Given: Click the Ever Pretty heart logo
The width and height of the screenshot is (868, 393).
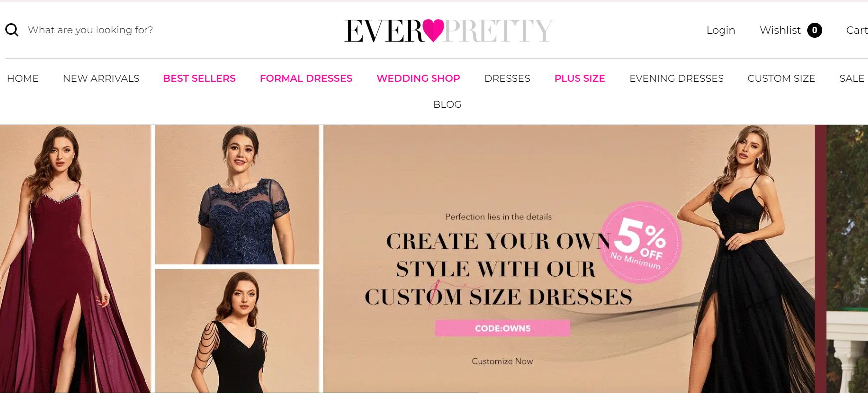Looking at the screenshot, I should click(448, 30).
